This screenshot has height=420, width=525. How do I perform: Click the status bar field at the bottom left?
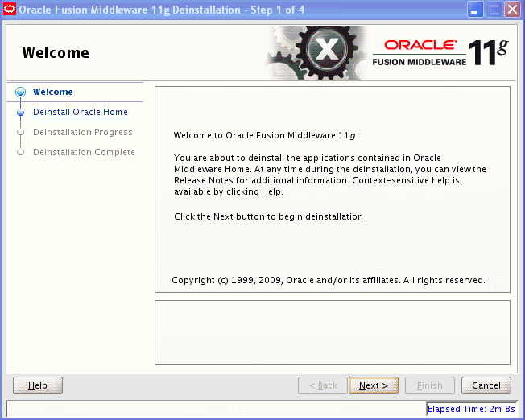tap(217, 409)
